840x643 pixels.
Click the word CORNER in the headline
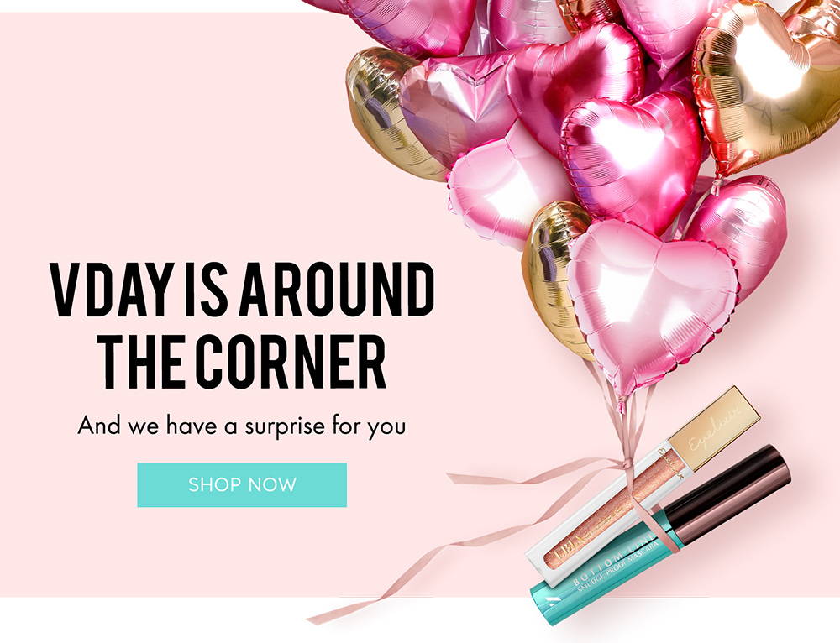[x=291, y=362]
